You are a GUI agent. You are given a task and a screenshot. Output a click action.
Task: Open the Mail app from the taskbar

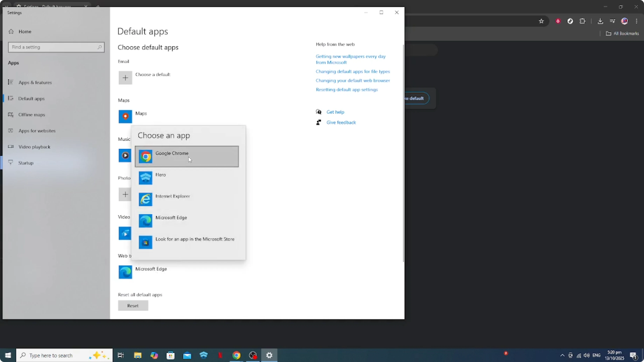click(x=187, y=355)
